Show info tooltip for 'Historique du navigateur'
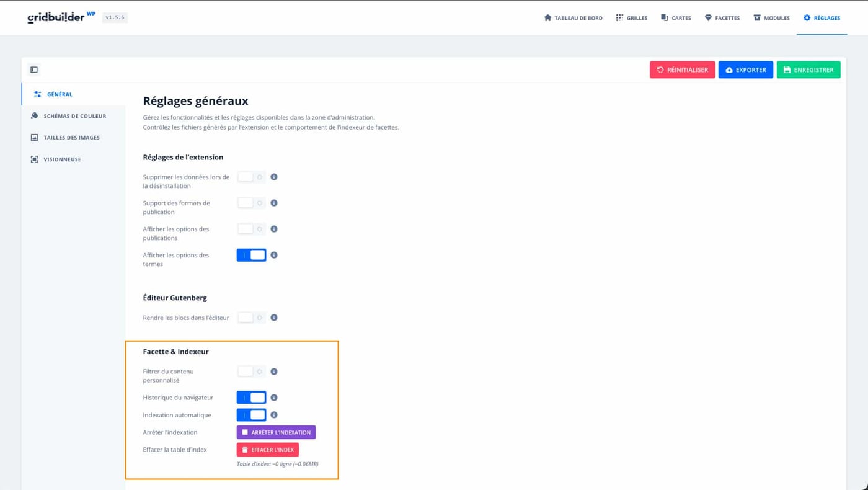 tap(274, 397)
